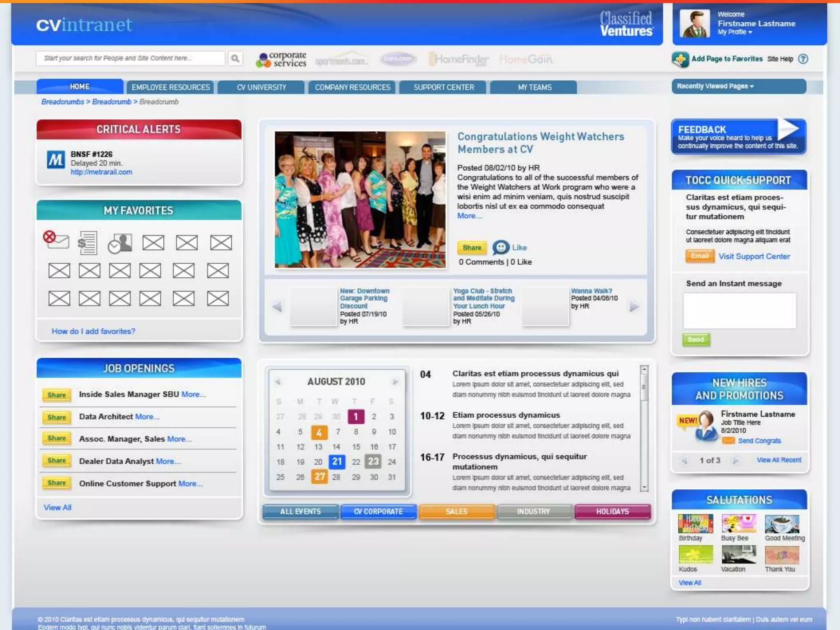Expand the My Profile dropdown
840x630 pixels.
(735, 32)
